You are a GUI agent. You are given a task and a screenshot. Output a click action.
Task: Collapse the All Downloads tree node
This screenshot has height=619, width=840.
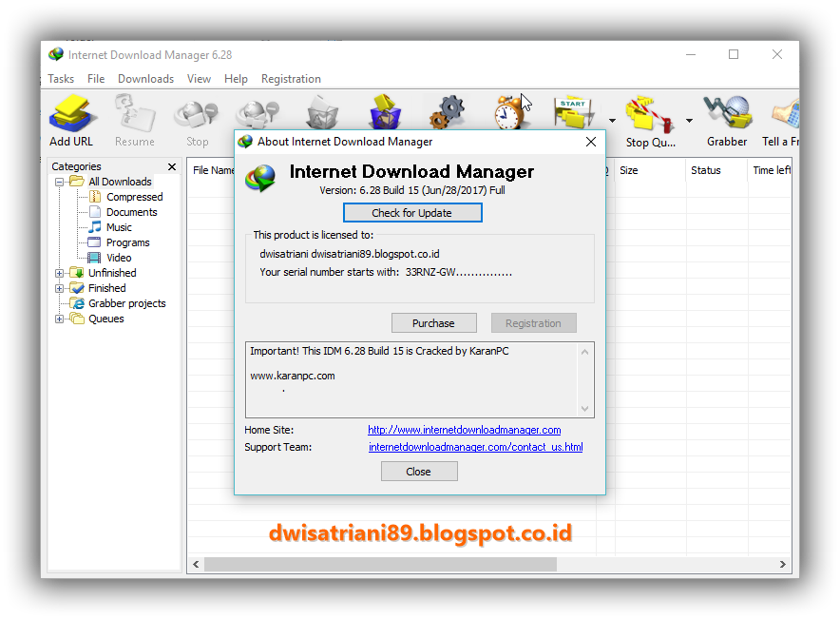coord(60,182)
